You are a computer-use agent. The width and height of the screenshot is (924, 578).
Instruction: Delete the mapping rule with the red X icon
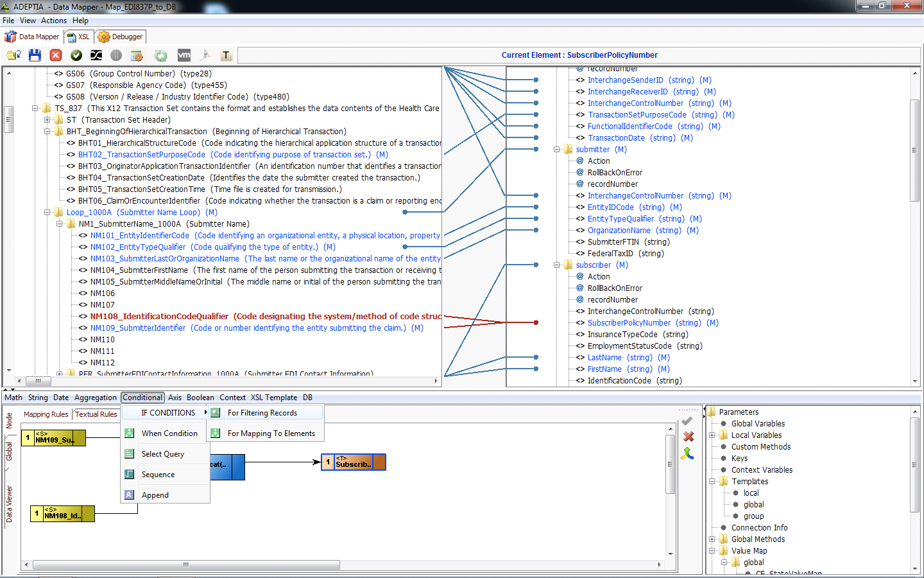[688, 436]
